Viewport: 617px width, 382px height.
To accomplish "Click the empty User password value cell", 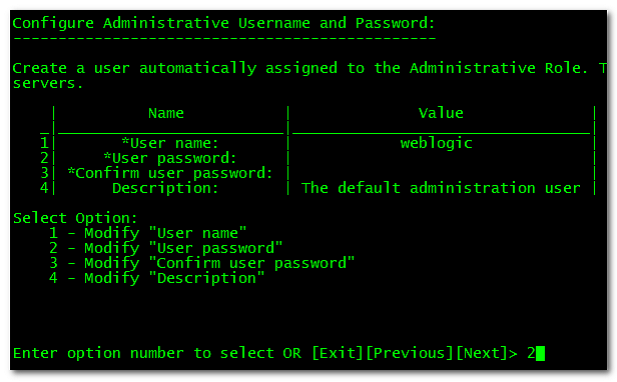I will pyautogui.click(x=441, y=158).
